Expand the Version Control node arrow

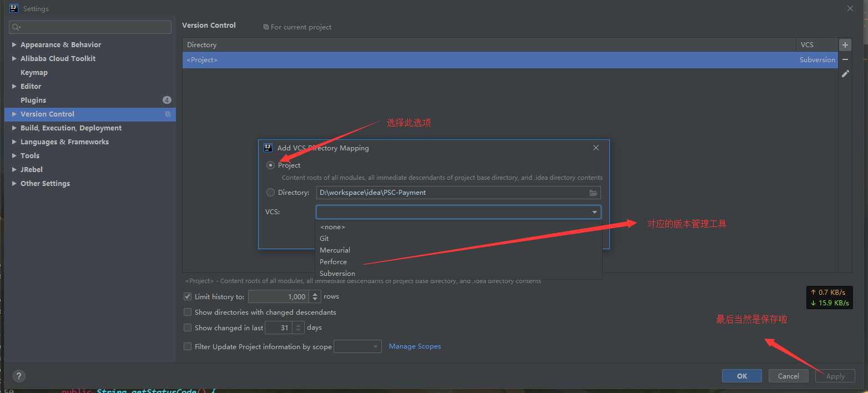[14, 114]
